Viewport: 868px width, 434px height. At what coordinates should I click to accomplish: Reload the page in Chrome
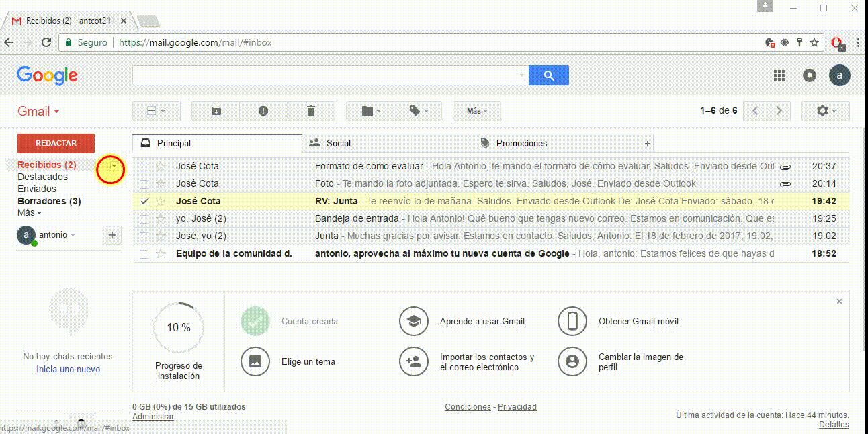(46, 42)
